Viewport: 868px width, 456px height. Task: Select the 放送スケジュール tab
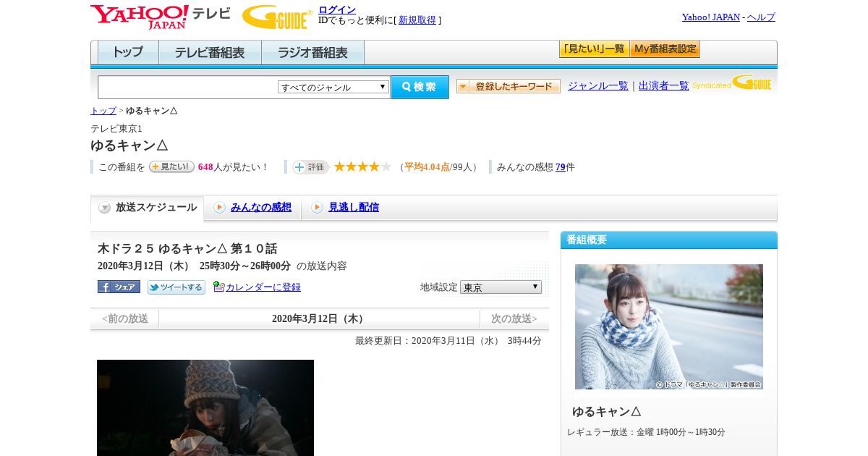click(148, 208)
